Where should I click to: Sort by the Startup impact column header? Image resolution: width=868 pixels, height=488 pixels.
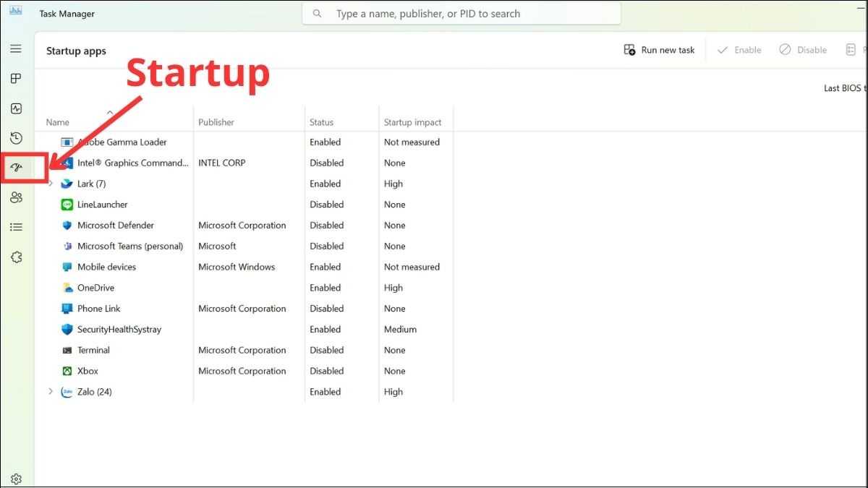click(413, 122)
